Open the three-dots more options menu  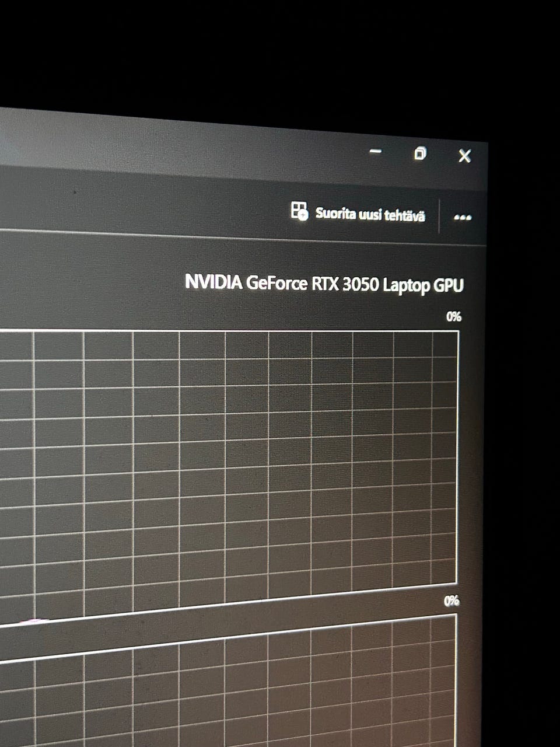[x=463, y=218]
